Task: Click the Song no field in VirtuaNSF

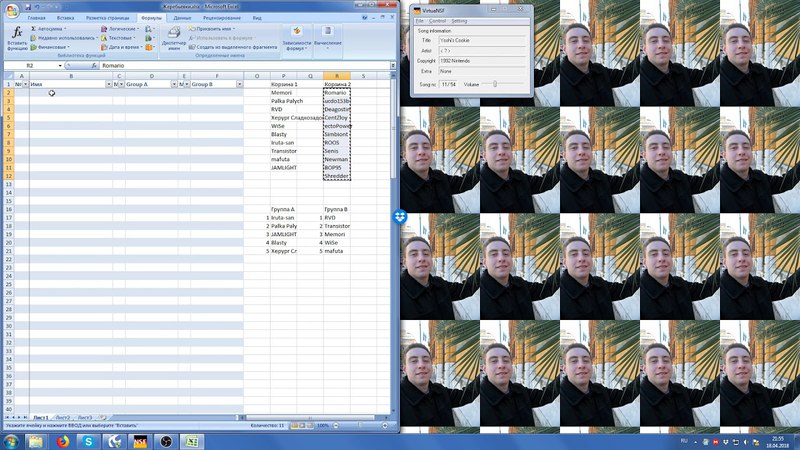Action: tap(448, 84)
